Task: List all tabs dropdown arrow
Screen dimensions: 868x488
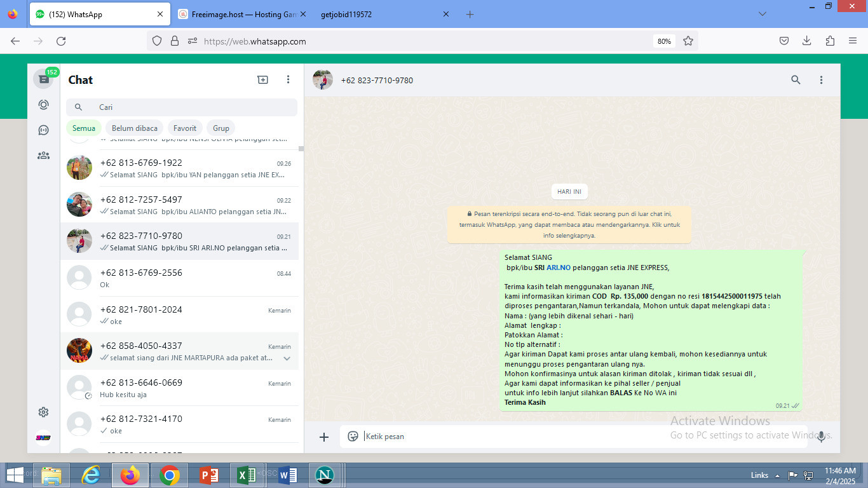Action: (763, 14)
